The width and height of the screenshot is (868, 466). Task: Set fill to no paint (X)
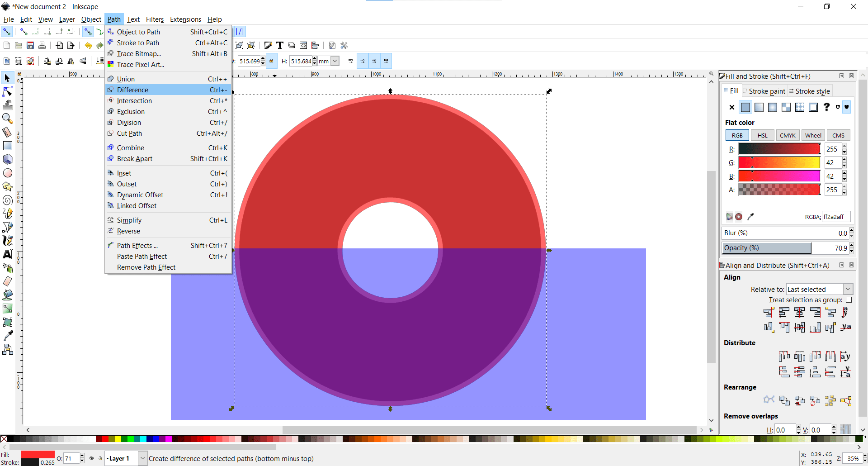[x=732, y=107]
